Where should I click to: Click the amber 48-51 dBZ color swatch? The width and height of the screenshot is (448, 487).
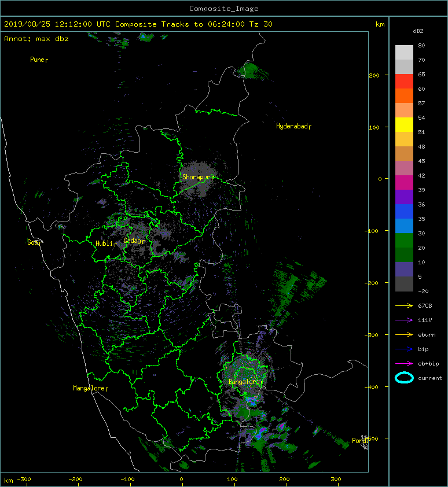404,139
